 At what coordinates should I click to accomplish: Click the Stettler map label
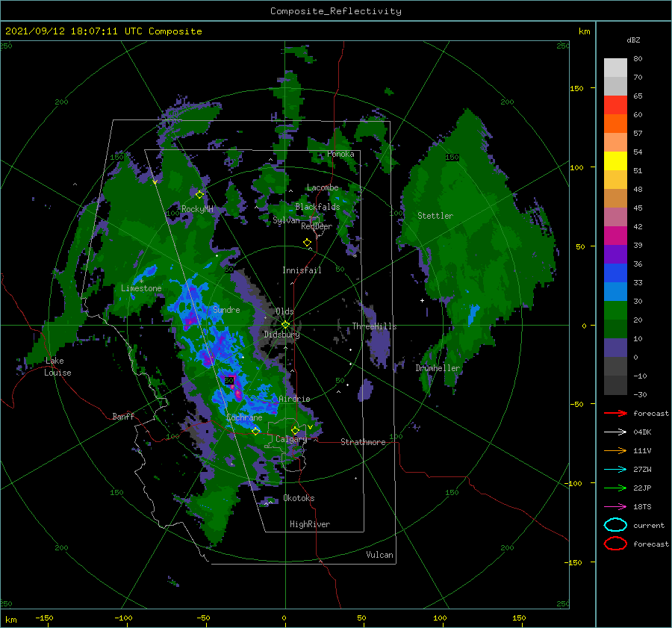click(x=435, y=216)
